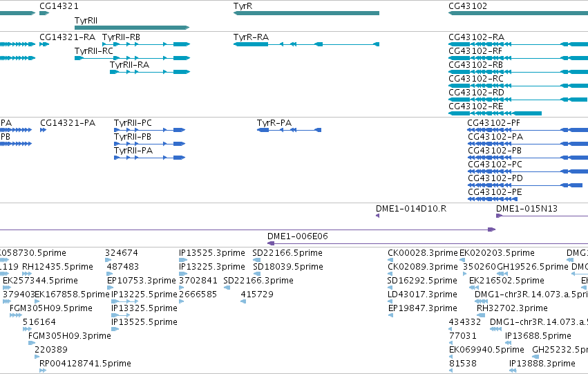Select the CG43102-PA protein label
The width and height of the screenshot is (588, 374).
[495, 137]
